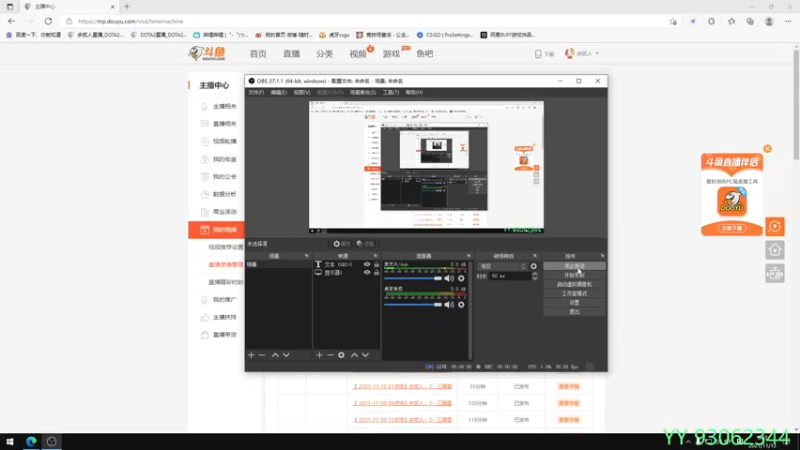This screenshot has height=450, width=800.
Task: Pop out the Sources dock via its header icon
Action: (x=376, y=256)
